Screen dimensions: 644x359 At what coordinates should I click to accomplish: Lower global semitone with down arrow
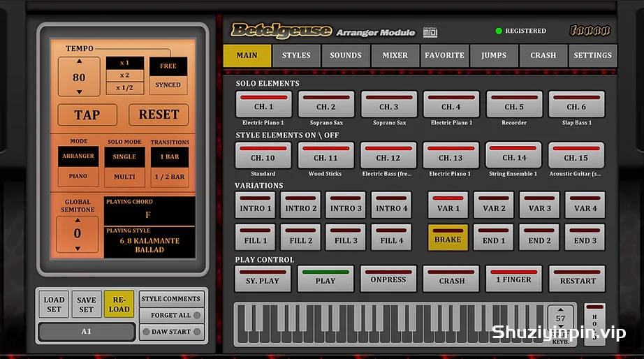tap(78, 249)
